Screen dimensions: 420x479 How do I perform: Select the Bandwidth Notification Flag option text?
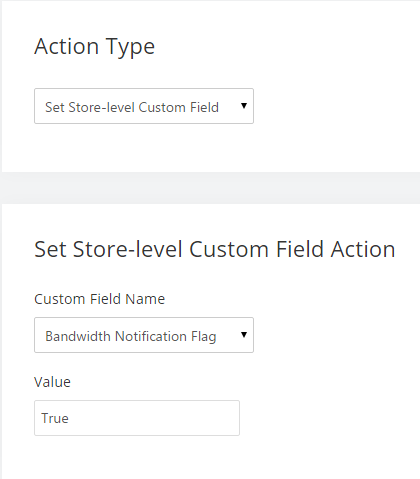click(x=131, y=336)
